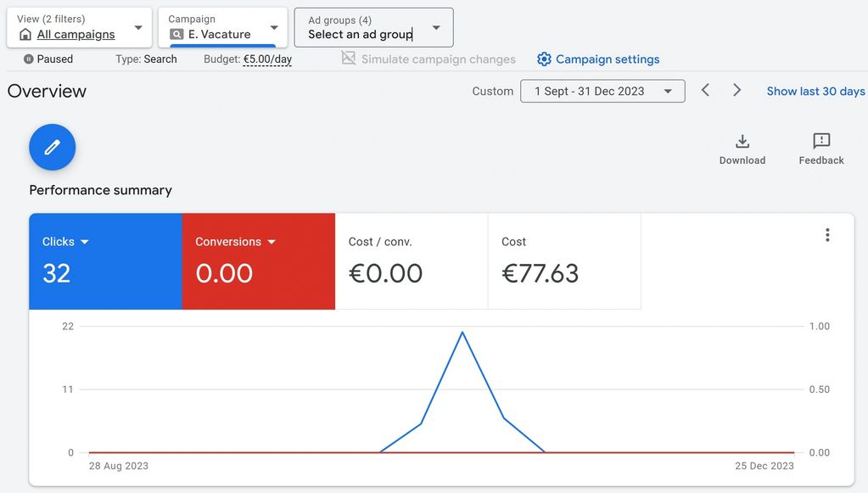Click the Campaign settings gear icon
This screenshot has height=493, width=868.
(544, 59)
